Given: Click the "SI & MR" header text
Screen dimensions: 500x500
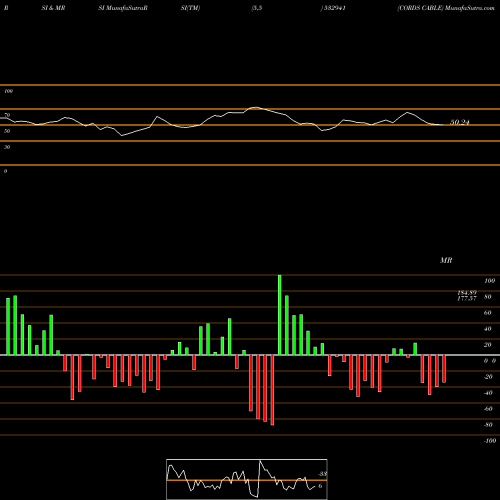Looking at the screenshot, I should coord(53,8).
